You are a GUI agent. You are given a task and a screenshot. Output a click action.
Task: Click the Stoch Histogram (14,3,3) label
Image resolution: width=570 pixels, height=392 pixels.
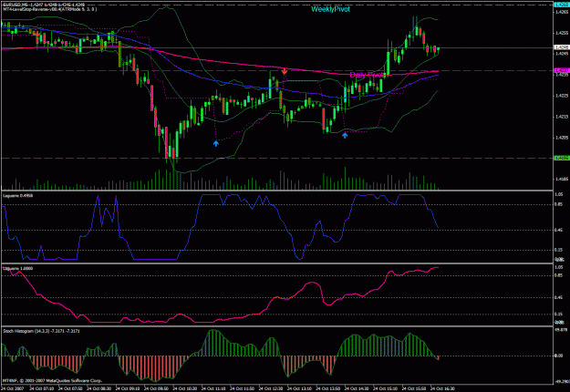41,331
